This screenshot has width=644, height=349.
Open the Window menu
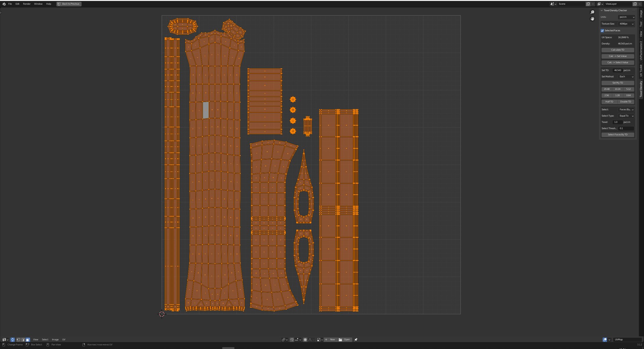coord(38,4)
